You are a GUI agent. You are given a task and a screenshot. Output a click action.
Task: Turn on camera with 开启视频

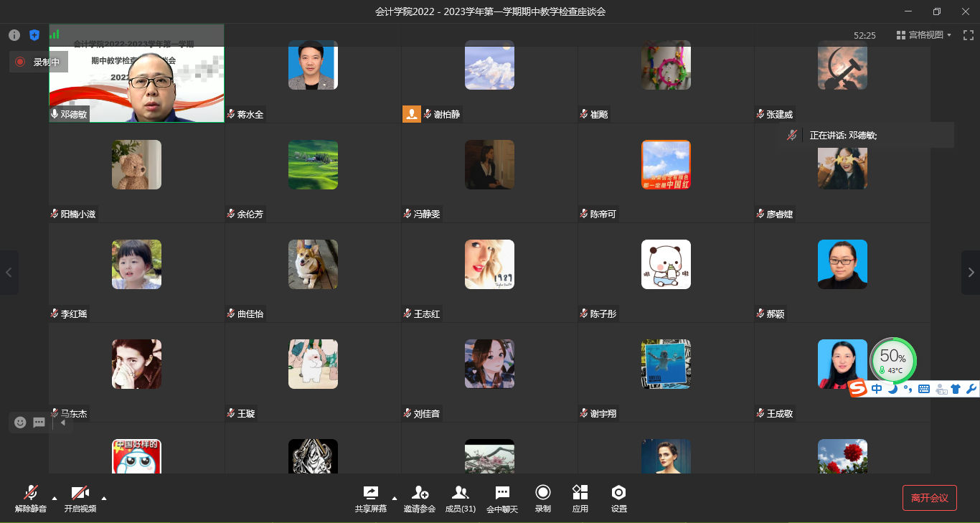[x=80, y=498]
